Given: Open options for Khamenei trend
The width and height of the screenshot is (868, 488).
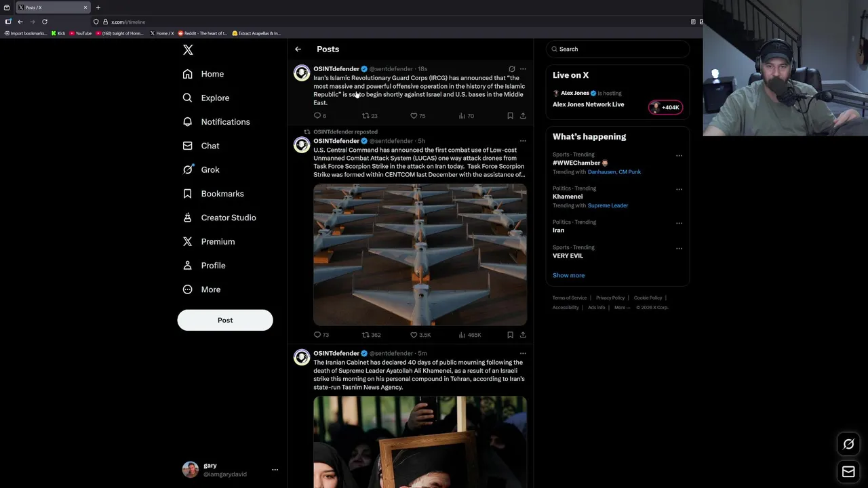Looking at the screenshot, I should click(x=679, y=189).
